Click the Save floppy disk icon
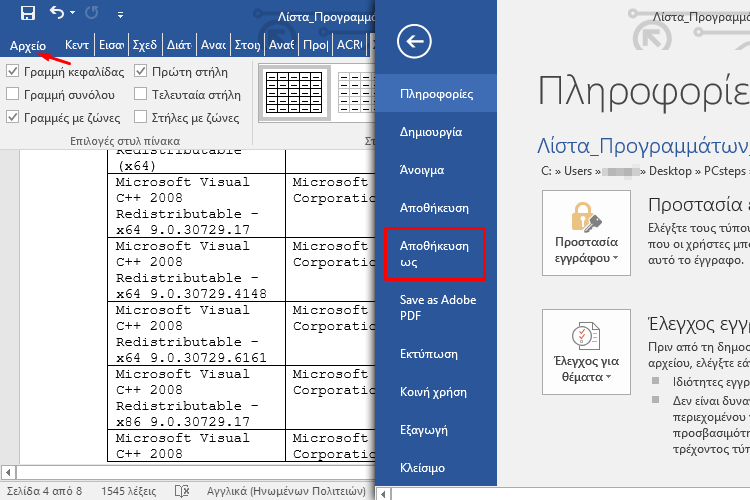 pos(28,13)
